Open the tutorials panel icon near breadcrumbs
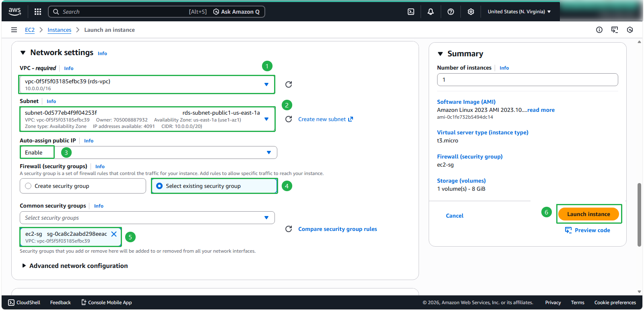 tap(615, 30)
